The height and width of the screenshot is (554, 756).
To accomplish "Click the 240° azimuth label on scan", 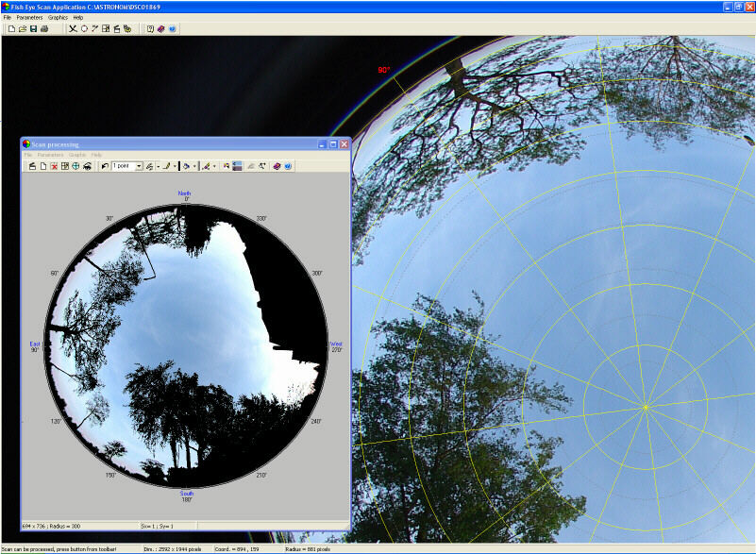I will 316,422.
